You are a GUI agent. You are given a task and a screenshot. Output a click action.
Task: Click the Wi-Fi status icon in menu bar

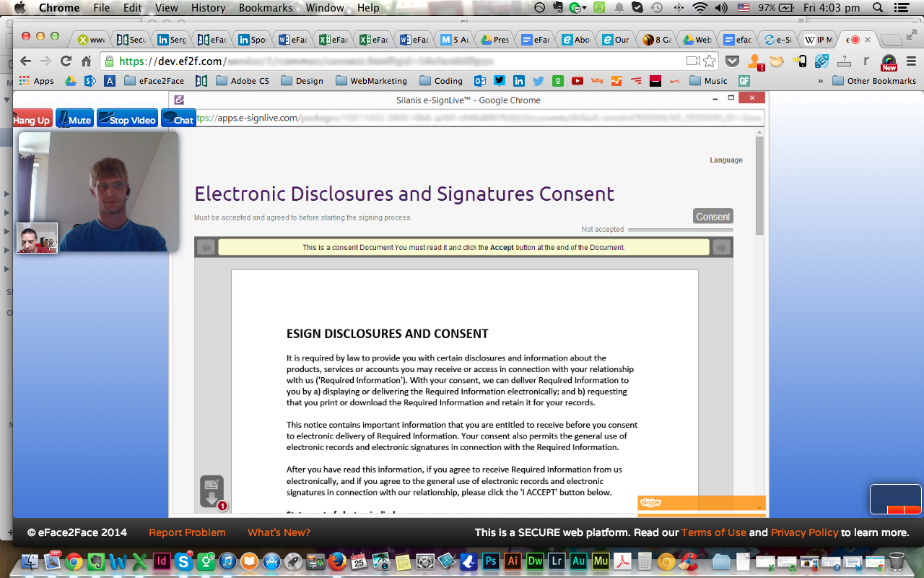[699, 8]
